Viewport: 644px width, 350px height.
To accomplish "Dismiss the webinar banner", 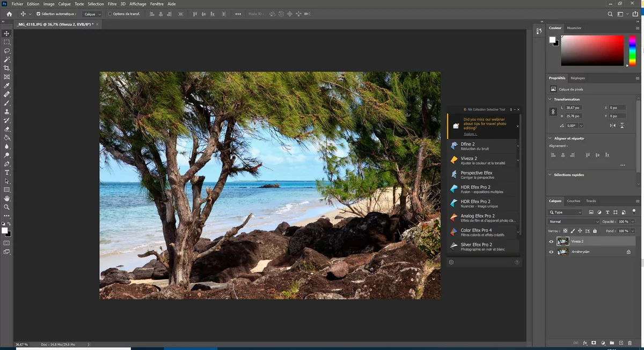I will (517, 126).
